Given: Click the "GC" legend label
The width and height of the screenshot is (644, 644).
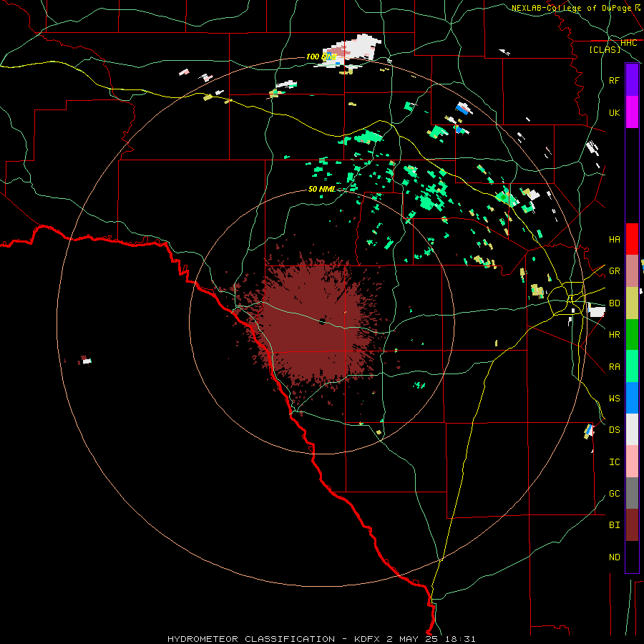Looking at the screenshot, I should coord(615,494).
